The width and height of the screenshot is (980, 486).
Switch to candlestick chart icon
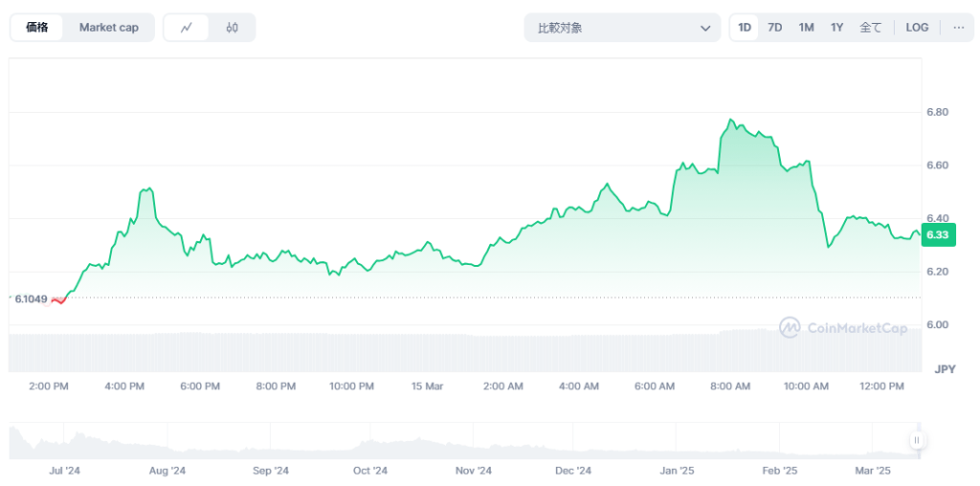[232, 28]
